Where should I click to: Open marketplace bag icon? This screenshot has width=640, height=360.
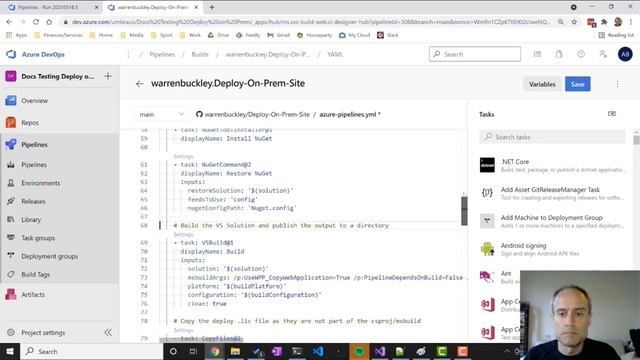(x=559, y=54)
